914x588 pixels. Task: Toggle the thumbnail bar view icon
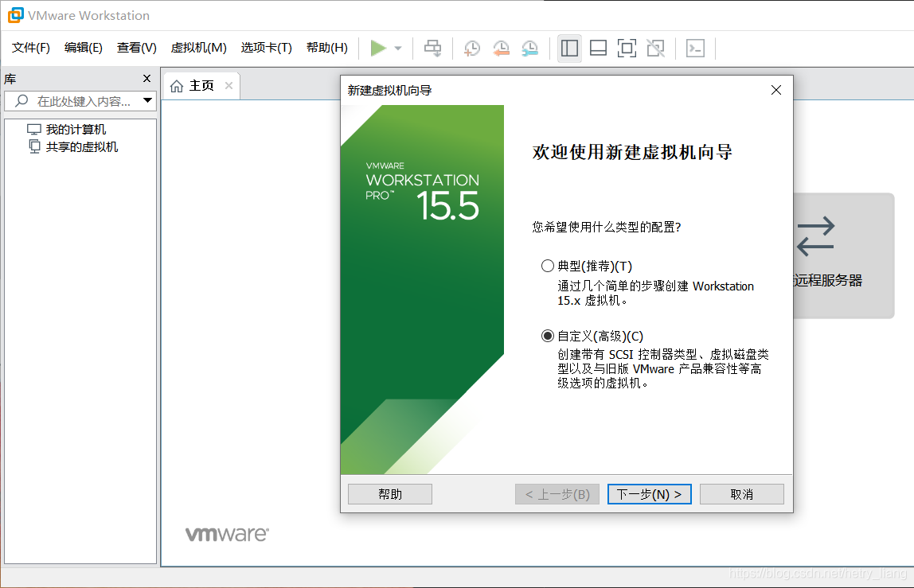pos(598,48)
